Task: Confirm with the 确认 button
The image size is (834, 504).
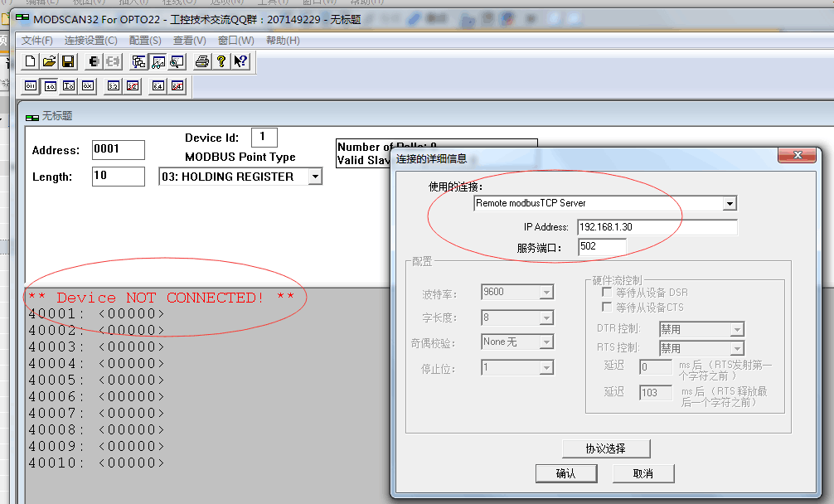Action: click(566, 473)
